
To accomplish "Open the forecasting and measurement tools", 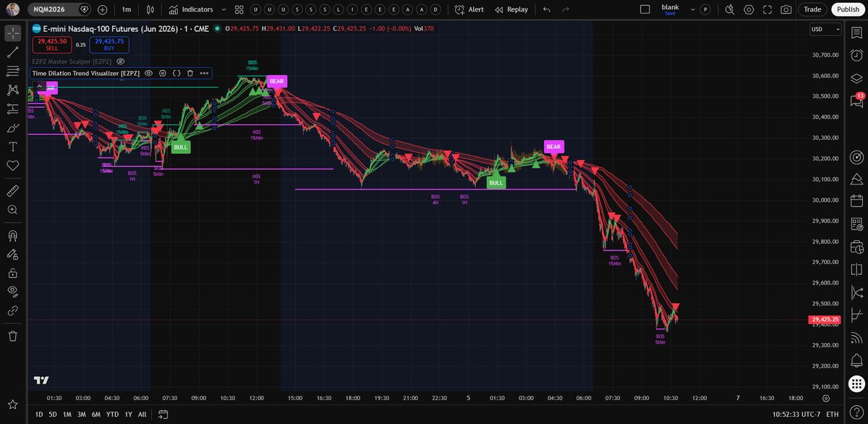I will [x=12, y=109].
